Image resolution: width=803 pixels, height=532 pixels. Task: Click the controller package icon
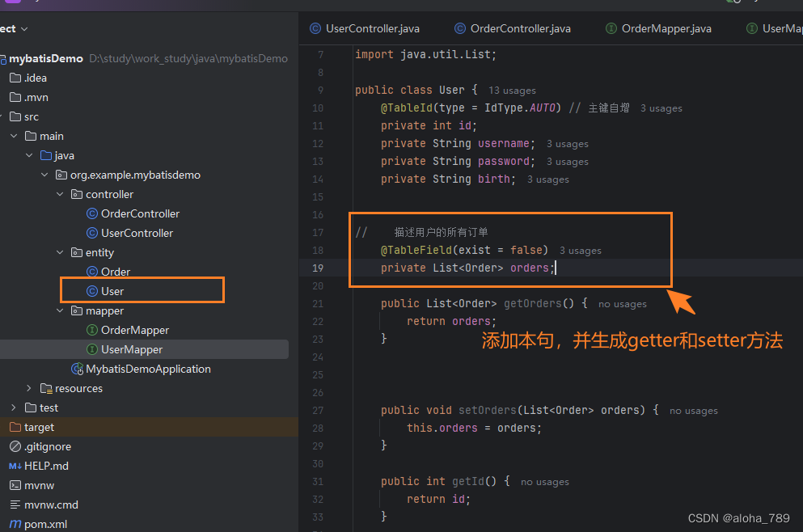coord(77,195)
